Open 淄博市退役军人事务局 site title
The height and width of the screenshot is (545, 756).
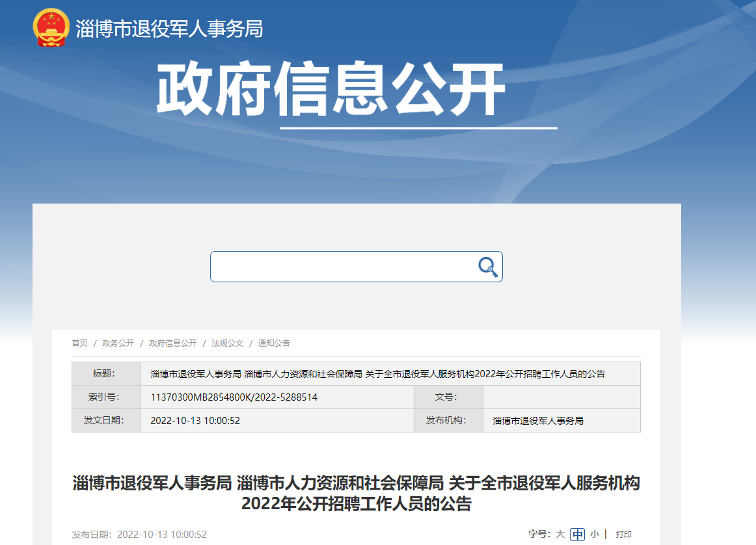(x=169, y=29)
